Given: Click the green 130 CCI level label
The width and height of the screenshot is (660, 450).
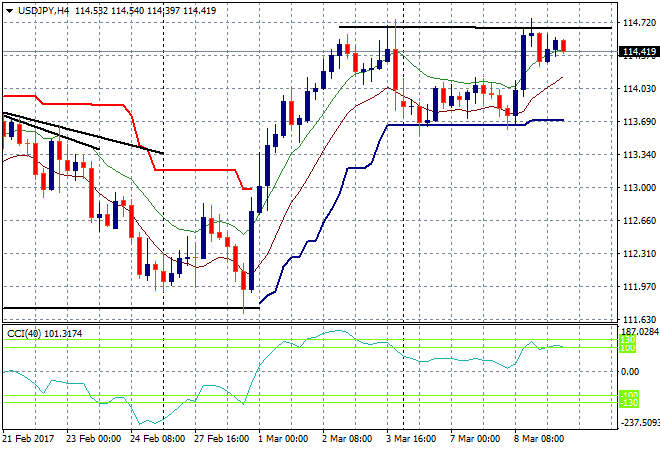Looking at the screenshot, I should click(628, 340).
